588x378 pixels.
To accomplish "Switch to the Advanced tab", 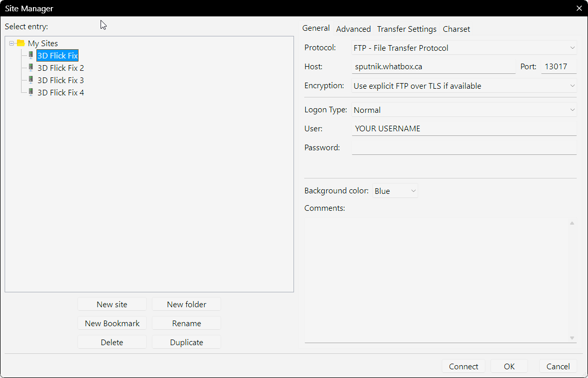I will (x=353, y=29).
